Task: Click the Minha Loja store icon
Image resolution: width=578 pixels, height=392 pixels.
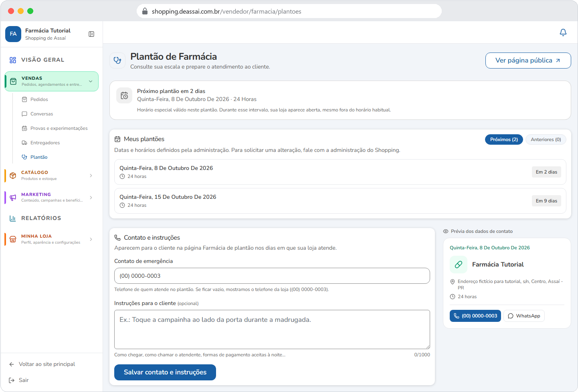Action: [13, 239]
